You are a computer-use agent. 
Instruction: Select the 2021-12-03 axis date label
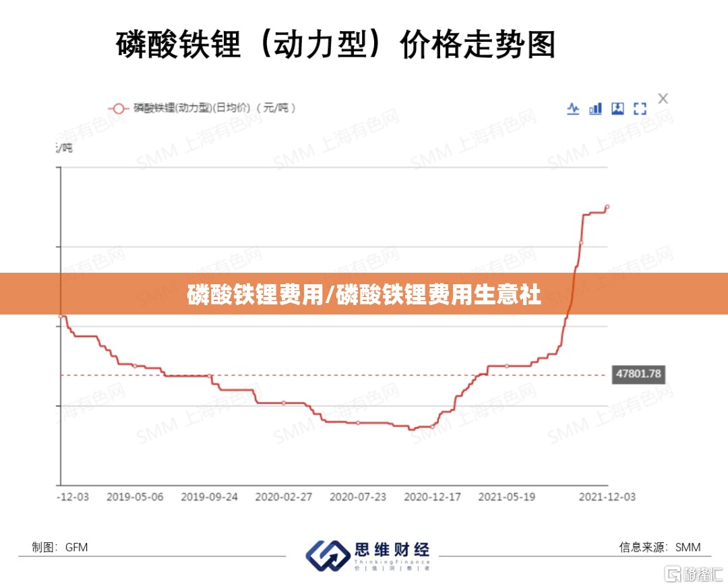[607, 497]
